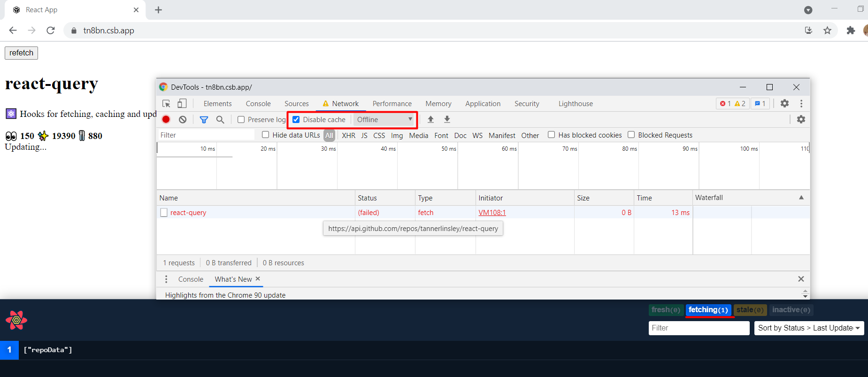Click the network Filter input field
The width and height of the screenshot is (868, 377).
[x=206, y=135]
